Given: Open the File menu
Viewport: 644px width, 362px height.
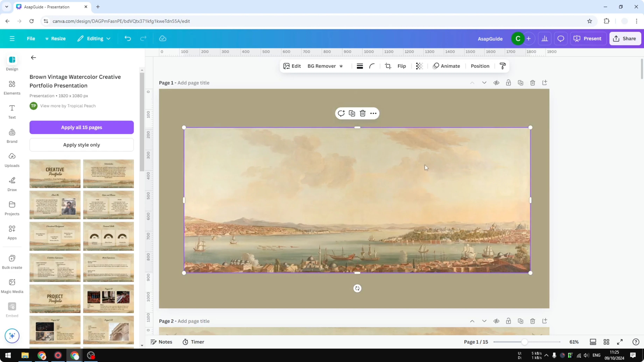Looking at the screenshot, I should click(x=31, y=38).
